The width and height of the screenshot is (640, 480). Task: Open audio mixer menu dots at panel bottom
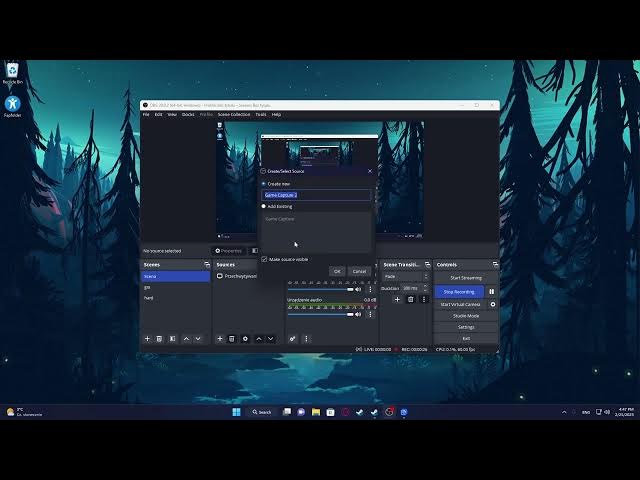tap(306, 339)
